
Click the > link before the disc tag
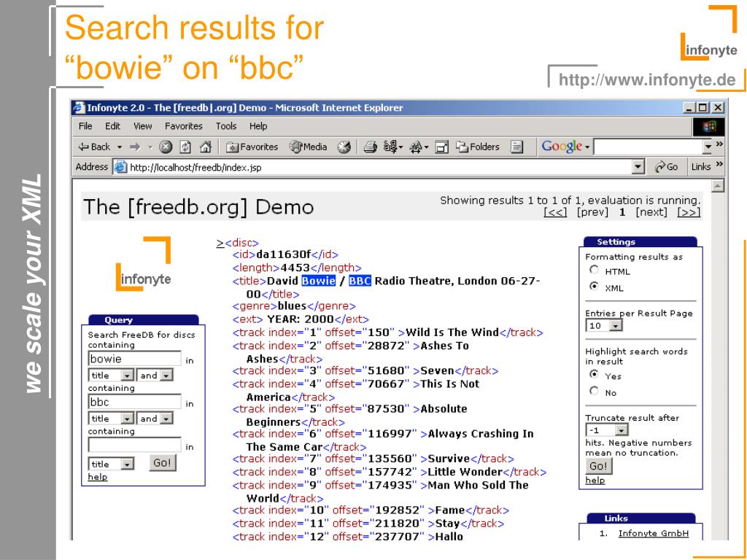click(x=220, y=243)
